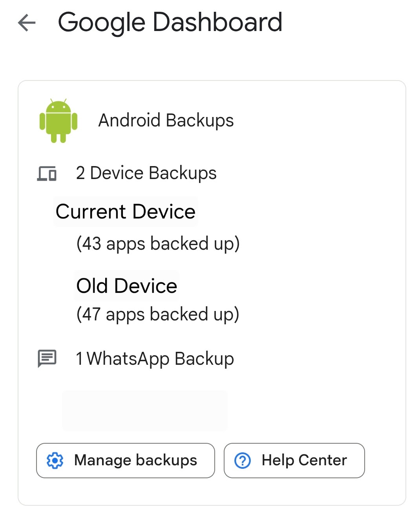Click the green Android robot icon
The height and width of the screenshot is (523, 420).
pyautogui.click(x=58, y=121)
